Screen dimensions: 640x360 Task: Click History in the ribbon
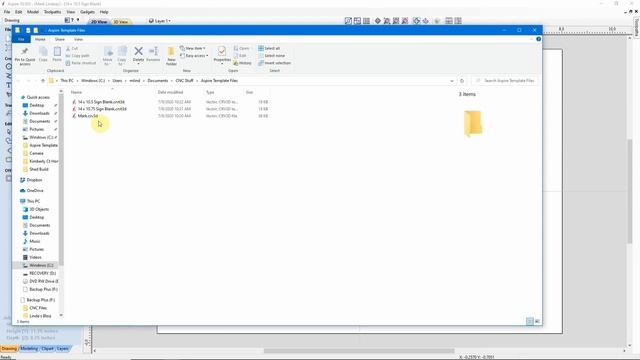(242, 63)
